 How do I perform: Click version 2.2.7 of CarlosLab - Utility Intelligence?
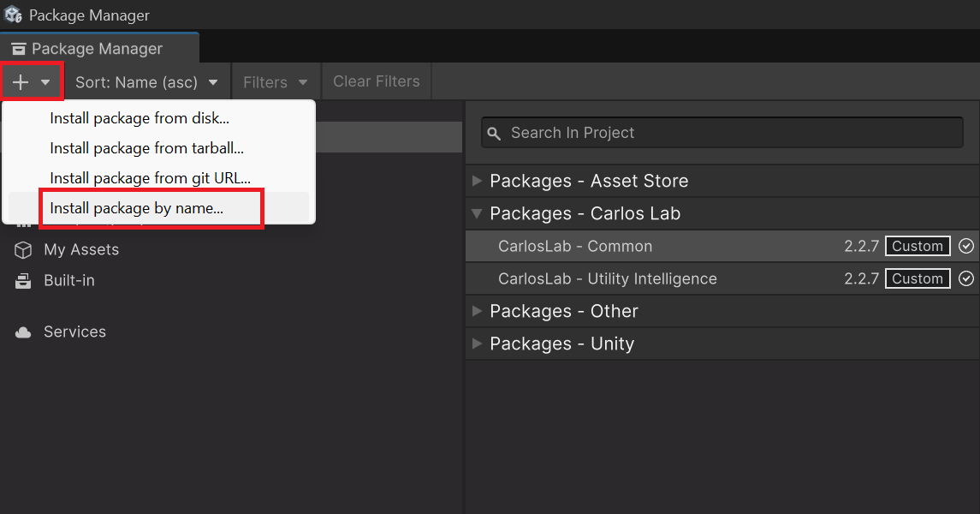point(861,278)
